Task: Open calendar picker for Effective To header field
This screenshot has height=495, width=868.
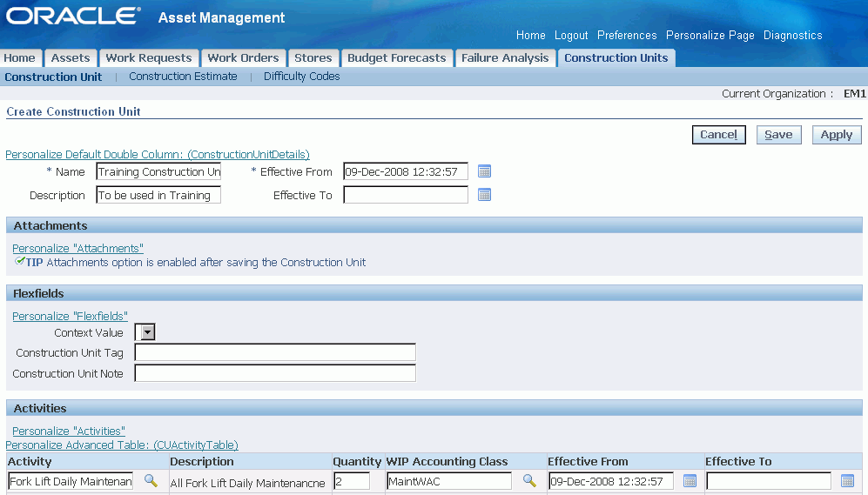Action: (484, 195)
